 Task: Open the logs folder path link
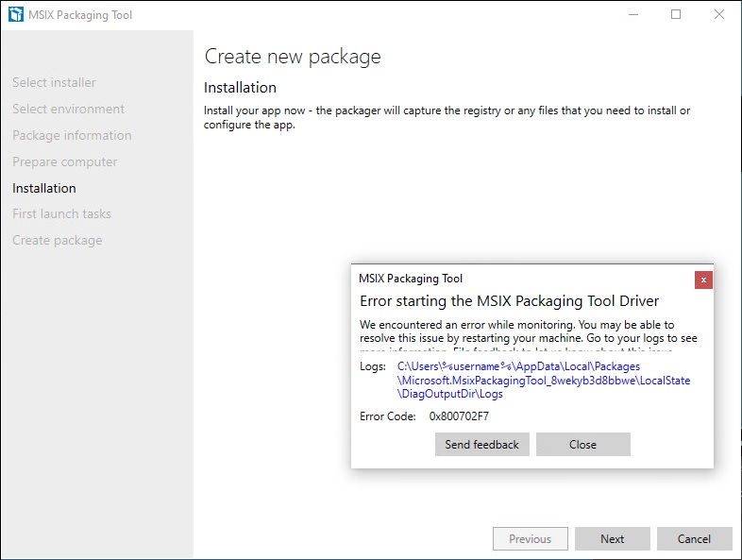click(x=543, y=381)
